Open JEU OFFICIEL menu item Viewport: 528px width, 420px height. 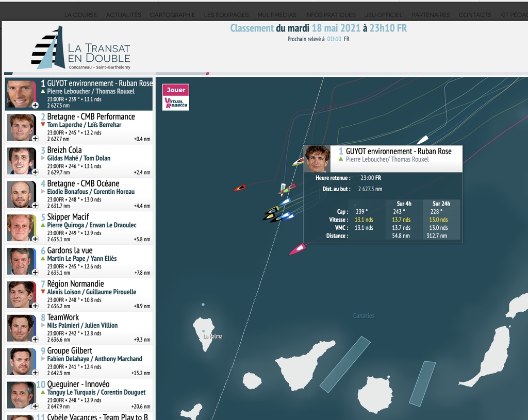(x=384, y=15)
